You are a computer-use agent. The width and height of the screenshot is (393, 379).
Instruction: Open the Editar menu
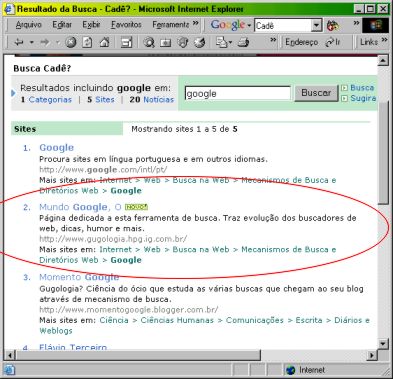click(62, 24)
